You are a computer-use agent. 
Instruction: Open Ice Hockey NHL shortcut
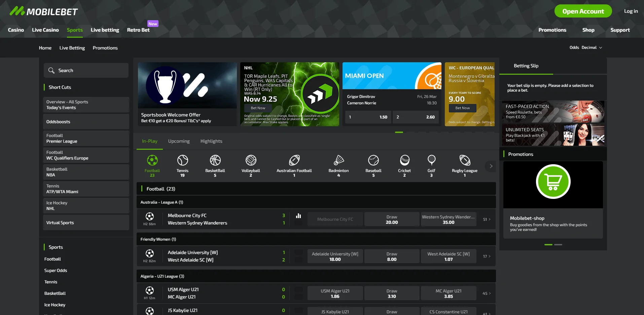[x=86, y=206]
